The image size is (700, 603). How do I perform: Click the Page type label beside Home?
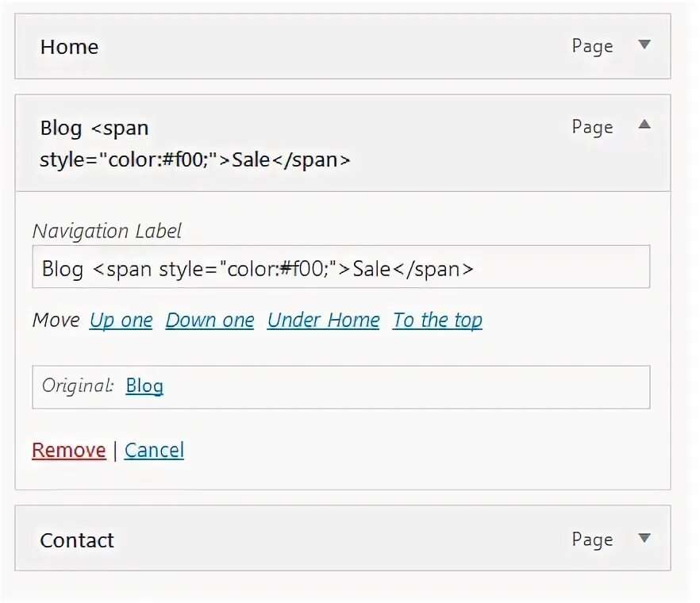coord(592,47)
